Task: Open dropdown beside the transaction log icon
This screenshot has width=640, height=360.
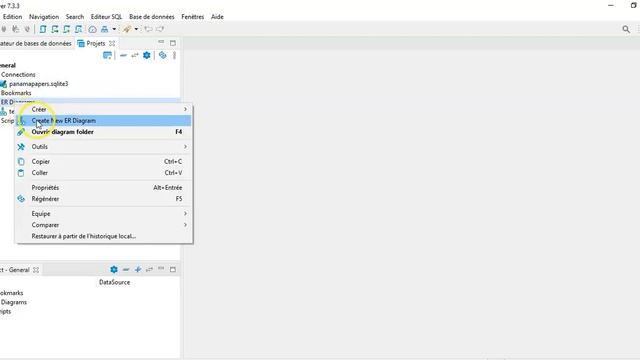Action: 136,29
